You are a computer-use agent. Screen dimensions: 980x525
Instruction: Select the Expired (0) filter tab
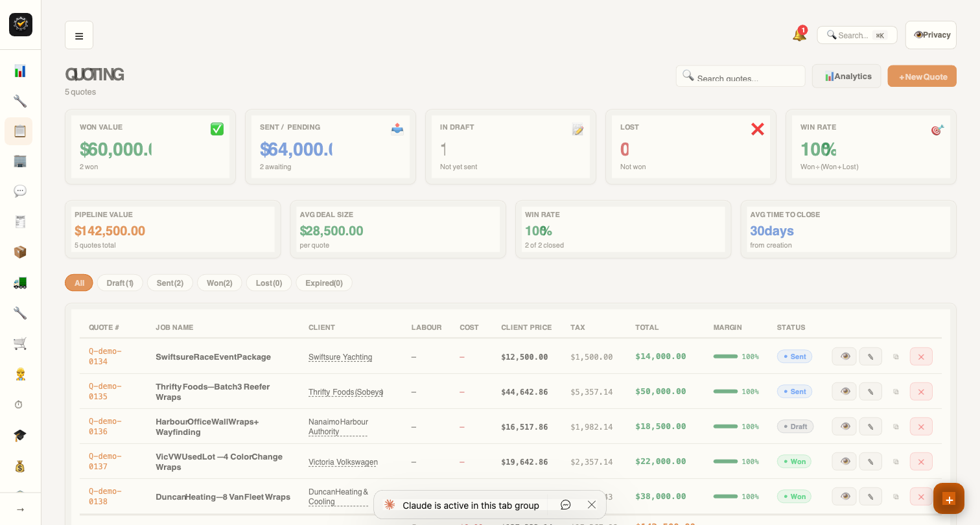tap(324, 283)
